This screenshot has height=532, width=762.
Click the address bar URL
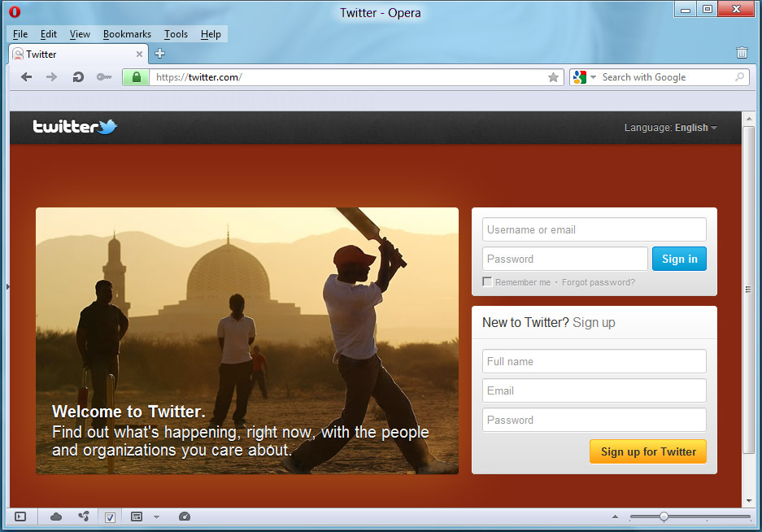point(199,76)
